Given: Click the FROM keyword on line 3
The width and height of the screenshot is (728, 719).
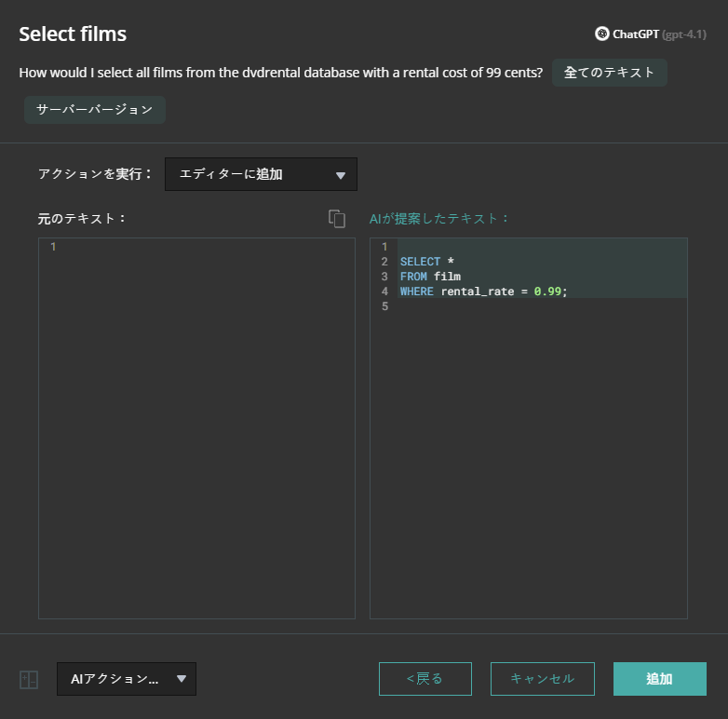Looking at the screenshot, I should 413,277.
